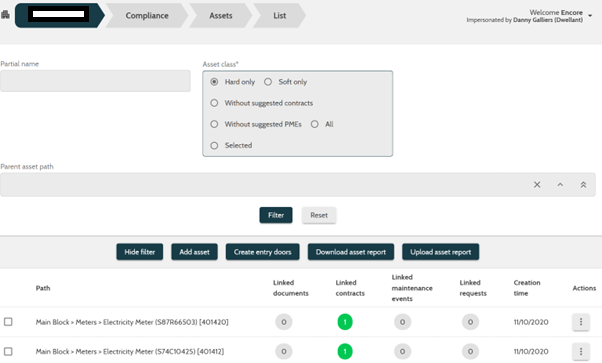
Task: Focus the Partial name input field
Action: click(95, 81)
